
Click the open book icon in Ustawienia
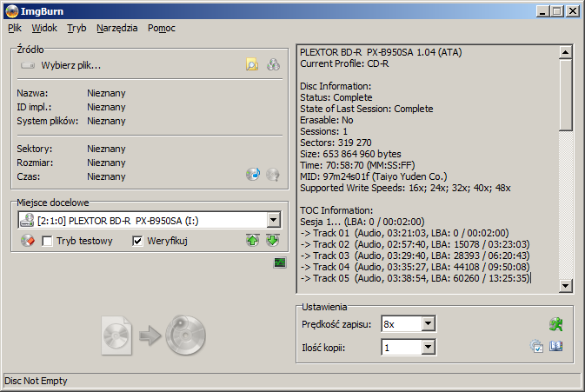[x=556, y=346]
